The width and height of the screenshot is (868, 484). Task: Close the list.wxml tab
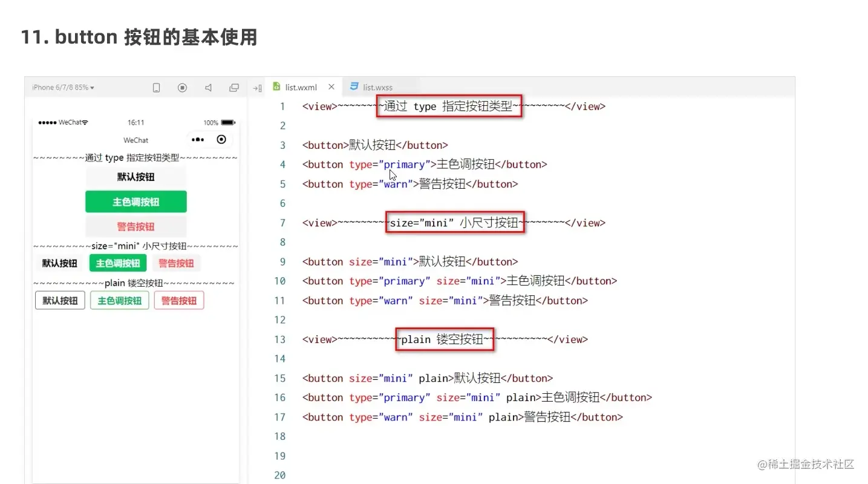point(331,87)
